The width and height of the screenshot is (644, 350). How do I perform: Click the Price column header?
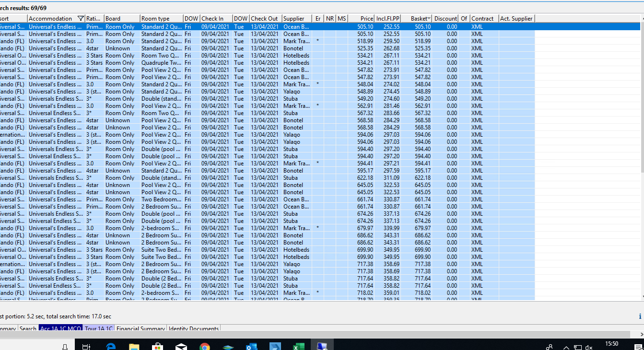tap(361, 19)
